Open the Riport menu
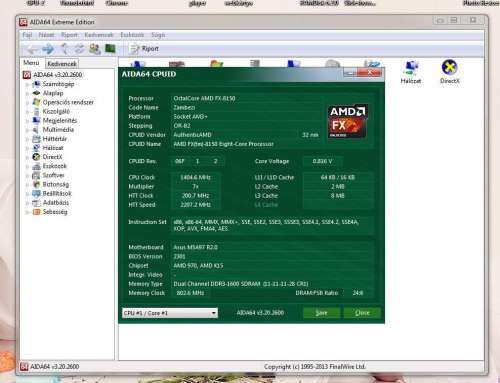 click(x=69, y=35)
